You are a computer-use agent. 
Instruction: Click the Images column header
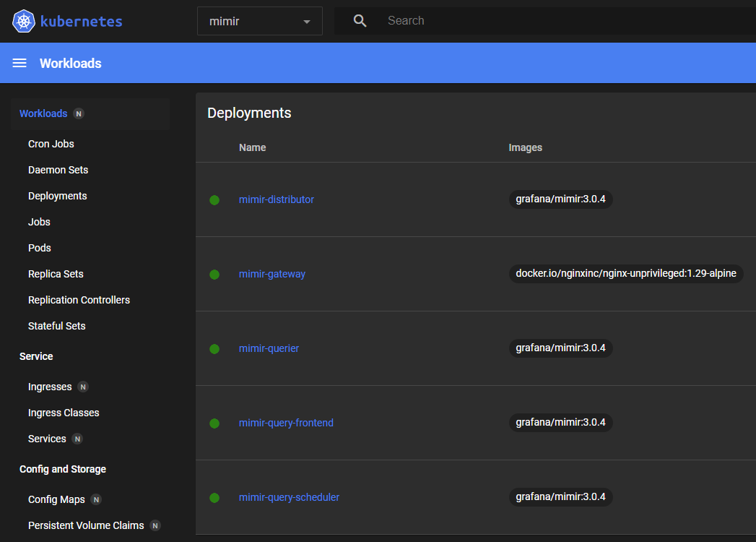tap(525, 147)
